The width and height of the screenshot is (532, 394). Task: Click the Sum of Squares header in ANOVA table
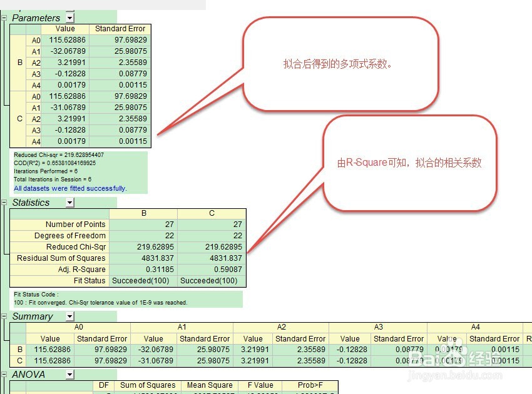click(x=148, y=385)
